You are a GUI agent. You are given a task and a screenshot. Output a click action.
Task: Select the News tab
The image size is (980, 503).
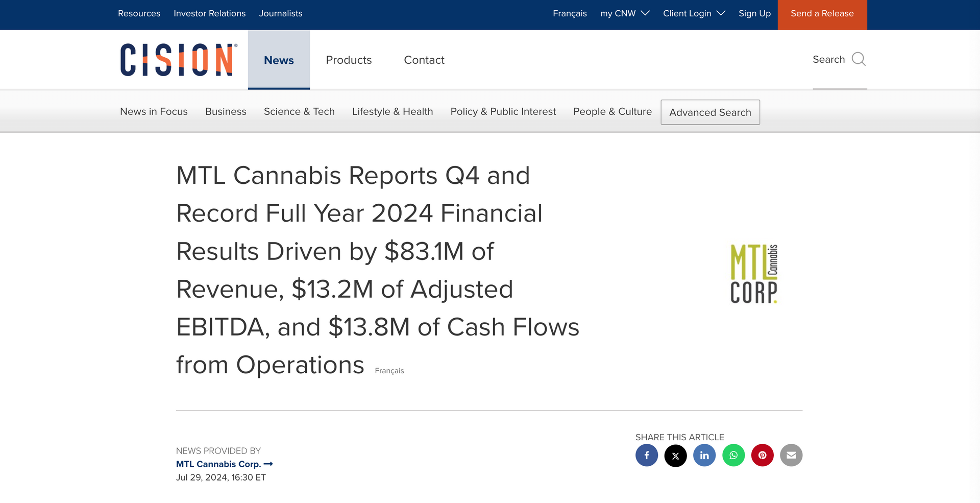click(x=279, y=60)
